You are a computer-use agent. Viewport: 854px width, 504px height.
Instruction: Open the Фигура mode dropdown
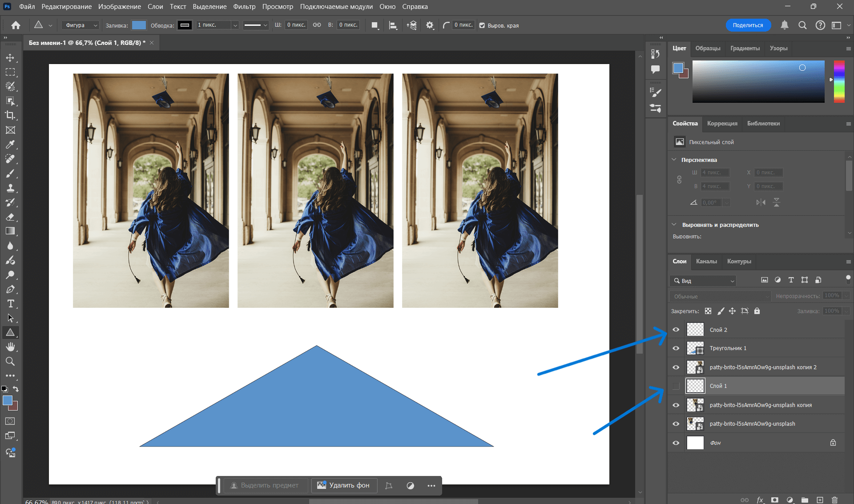click(x=81, y=25)
